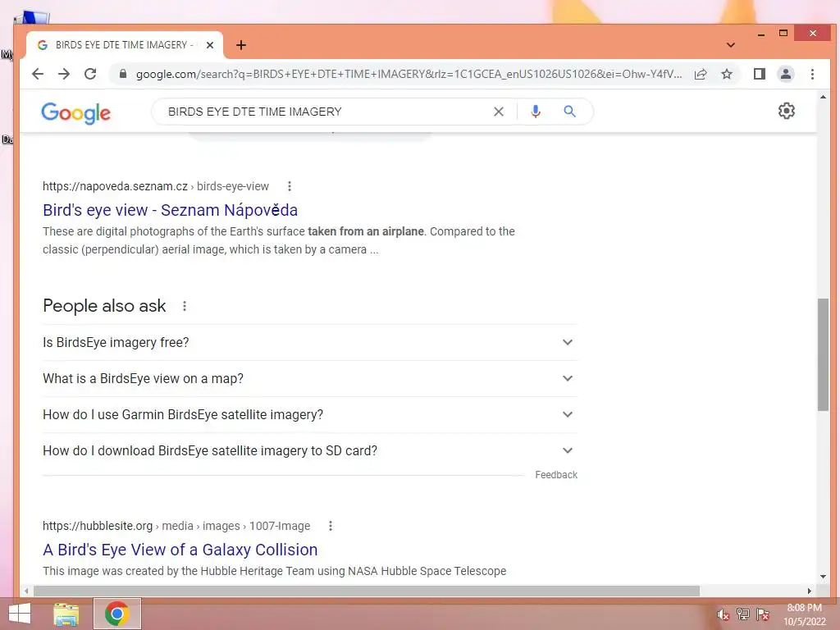
Task: Click the Chrome taskbar icon
Action: (x=116, y=614)
